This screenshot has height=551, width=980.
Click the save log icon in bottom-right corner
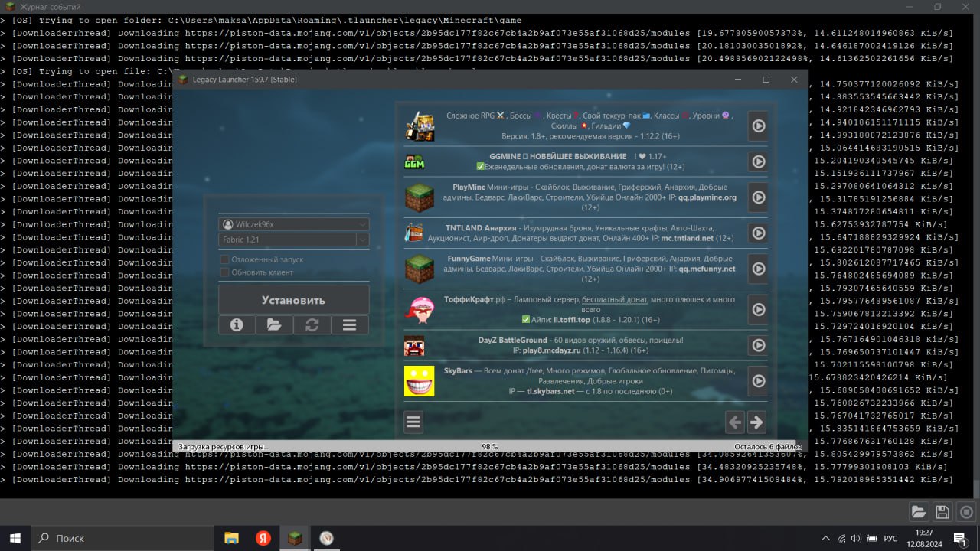942,511
